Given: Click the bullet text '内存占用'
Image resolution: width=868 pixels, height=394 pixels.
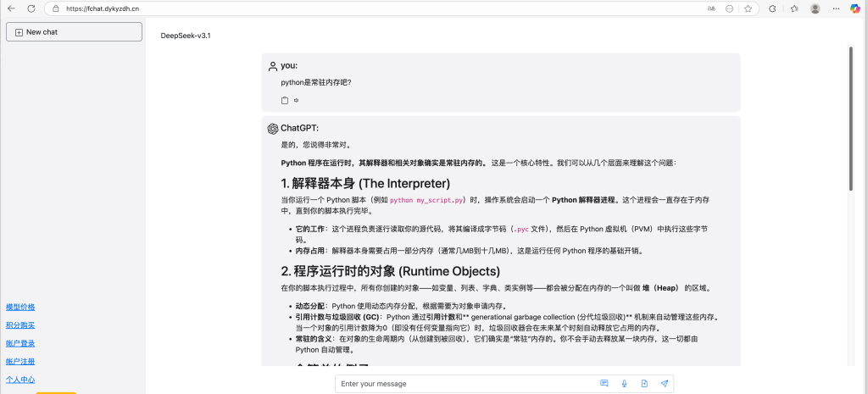Looking at the screenshot, I should pos(309,252).
